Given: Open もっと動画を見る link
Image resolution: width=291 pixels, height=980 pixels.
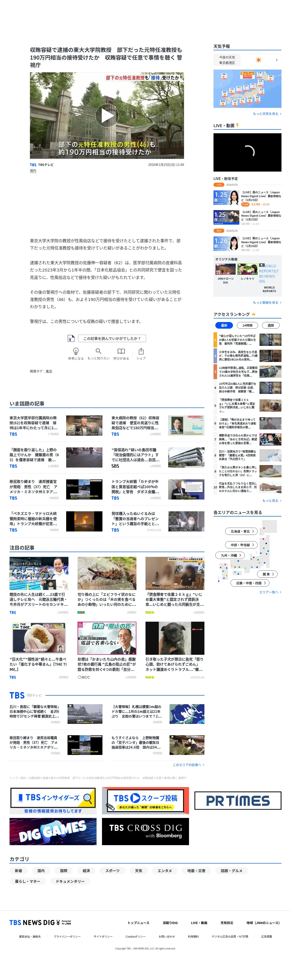Looking at the screenshot, I should [x=267, y=302].
